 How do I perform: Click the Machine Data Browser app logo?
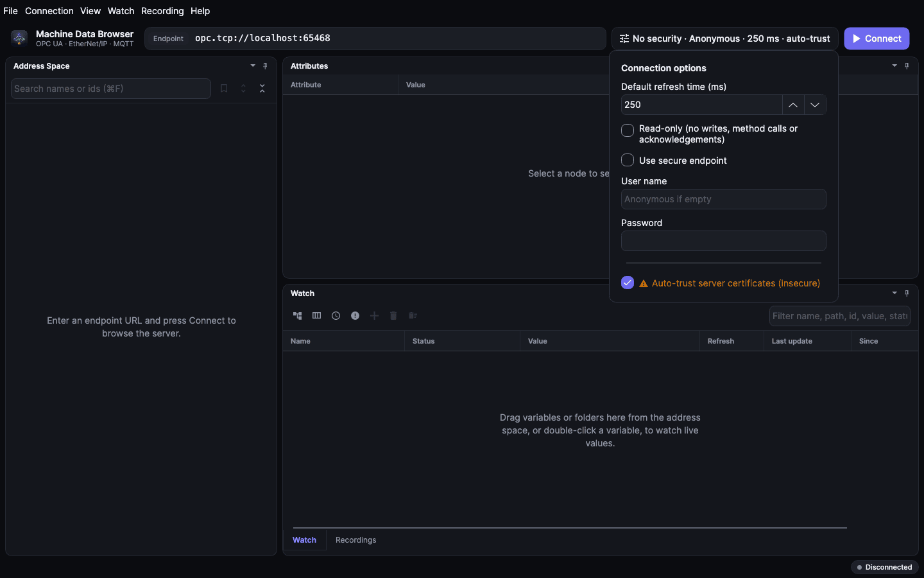(19, 39)
